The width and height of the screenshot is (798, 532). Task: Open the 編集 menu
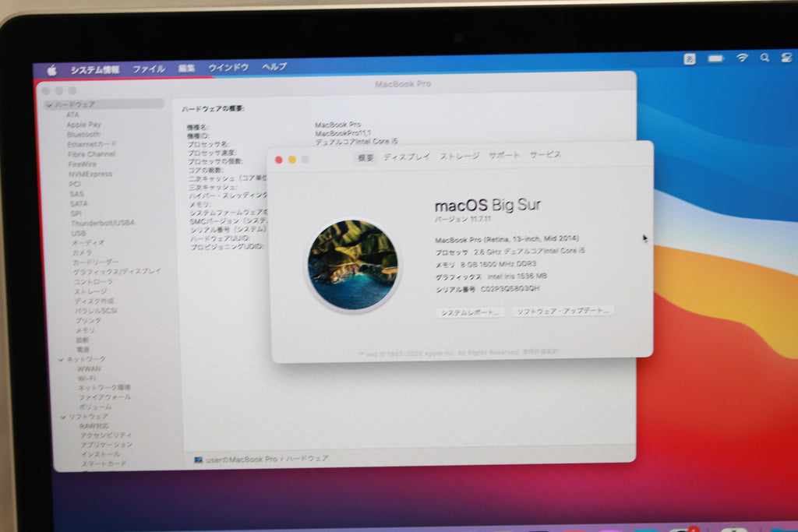tap(187, 68)
